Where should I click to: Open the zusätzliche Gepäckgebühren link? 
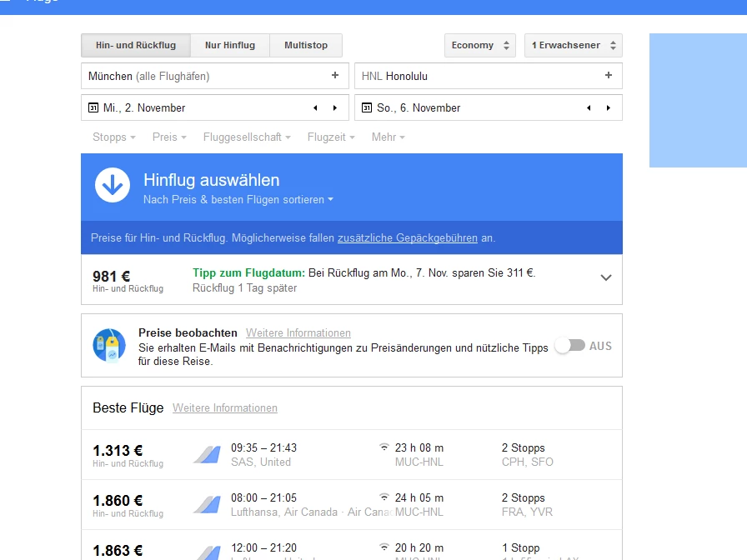pyautogui.click(x=408, y=237)
